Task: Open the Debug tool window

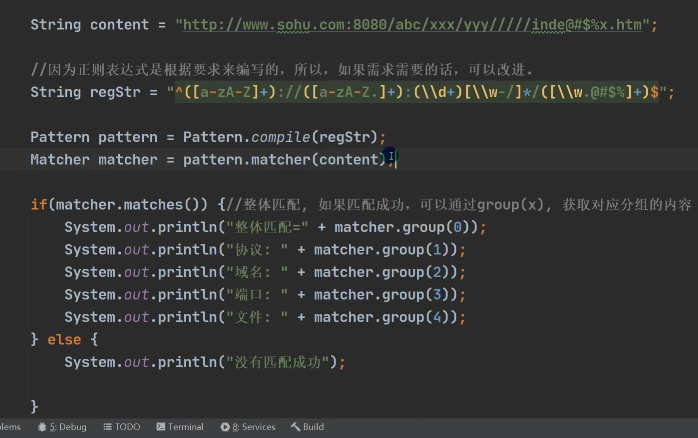Action: click(62, 427)
